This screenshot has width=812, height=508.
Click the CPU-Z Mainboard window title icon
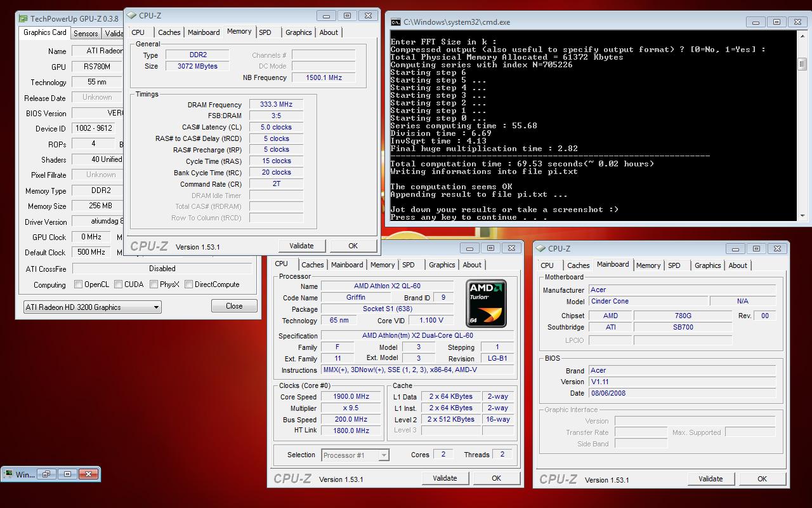pos(541,248)
